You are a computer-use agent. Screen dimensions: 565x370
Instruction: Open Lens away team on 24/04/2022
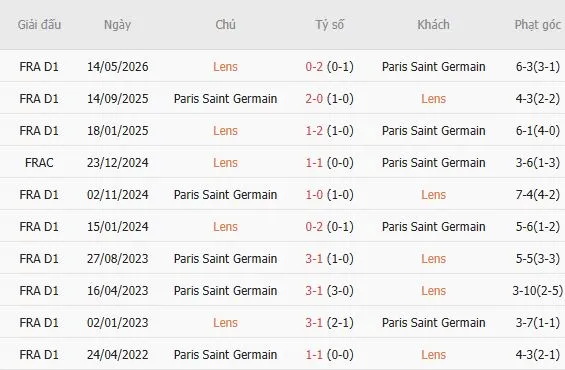[x=433, y=355]
